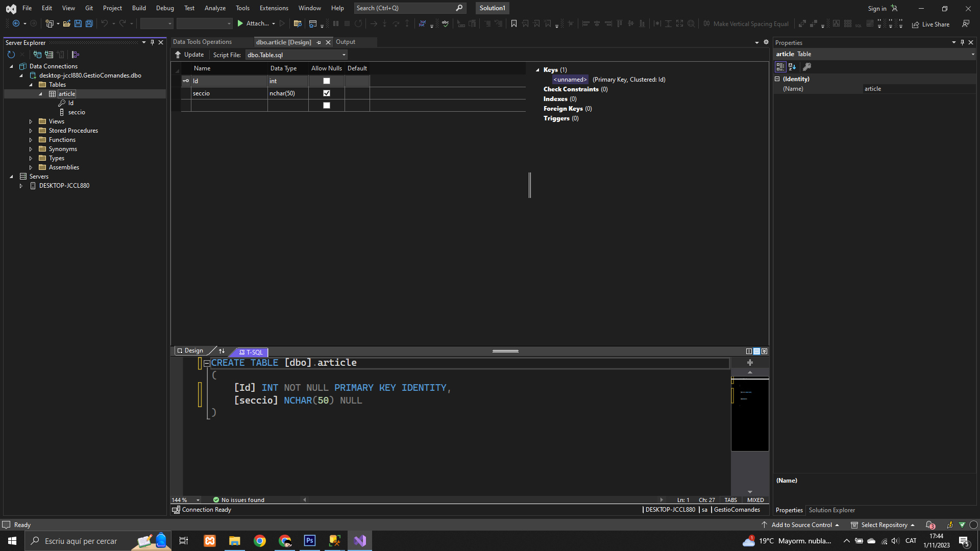This screenshot has height=551, width=980.
Task: Expand the Stored Procedures folder
Action: click(x=31, y=131)
